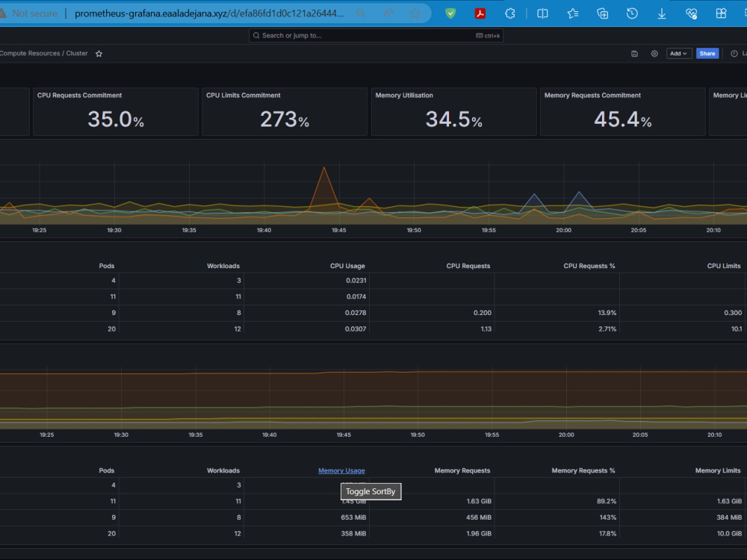
Task: Click the Memory Usage value 653 MiB
Action: coord(353,517)
